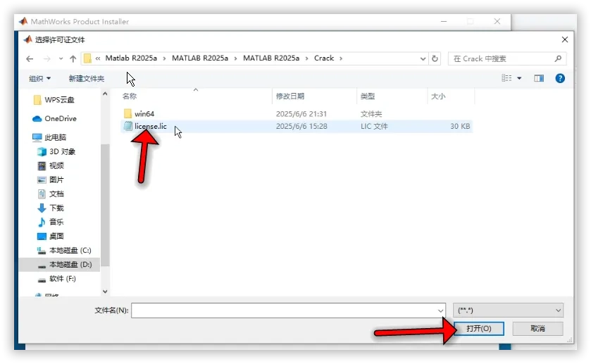This screenshot has height=364, width=591.
Task: Sort by 修改日期 column header
Action: pyautogui.click(x=290, y=96)
